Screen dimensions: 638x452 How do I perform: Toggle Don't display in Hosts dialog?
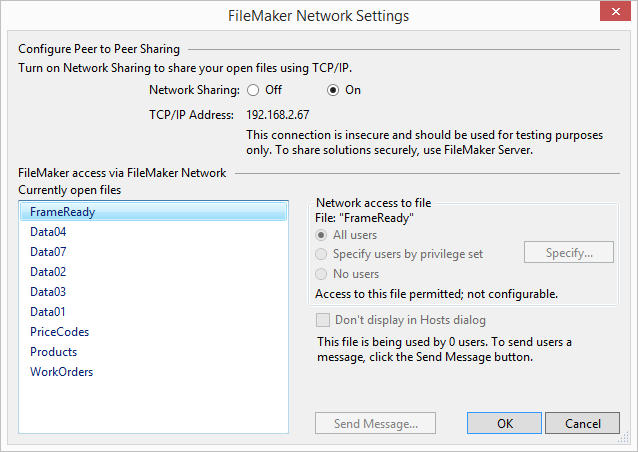point(323,320)
